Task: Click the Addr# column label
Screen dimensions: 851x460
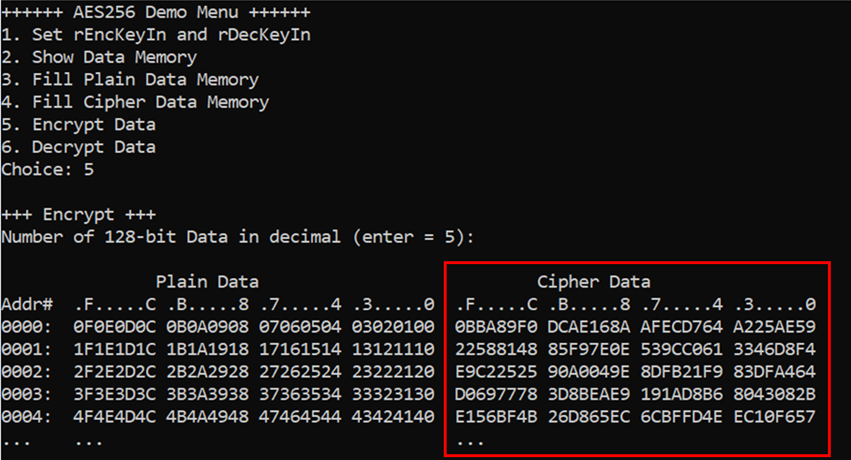Action: tap(27, 304)
